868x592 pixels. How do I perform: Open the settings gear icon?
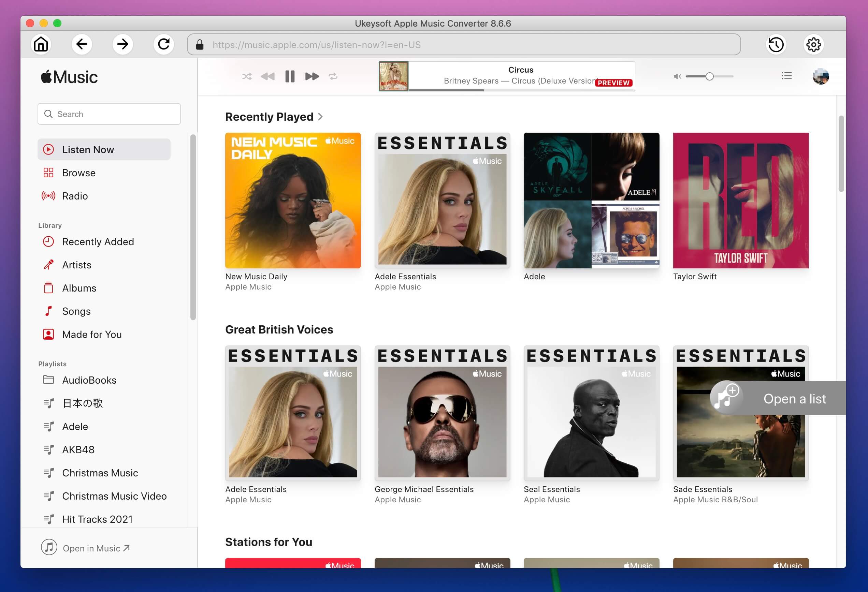click(x=813, y=45)
